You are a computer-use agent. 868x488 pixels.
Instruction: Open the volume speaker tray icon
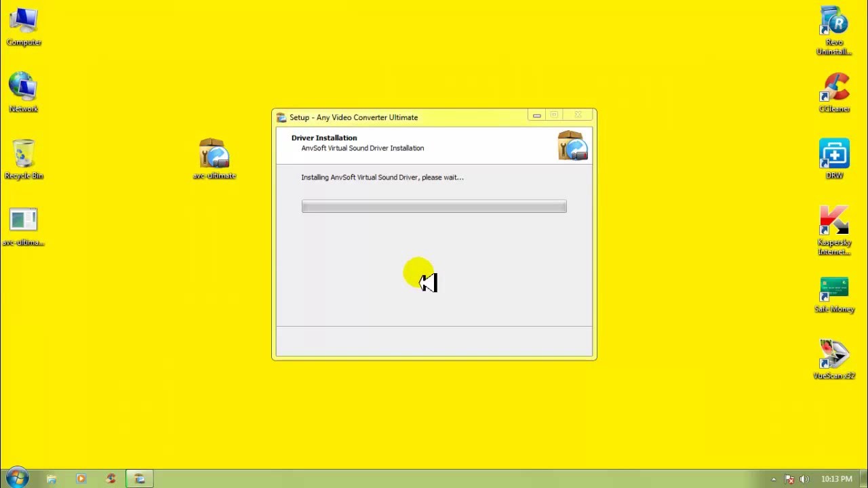click(804, 479)
